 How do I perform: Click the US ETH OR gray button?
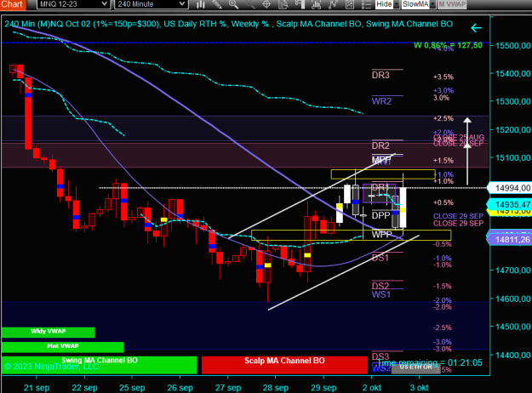coord(415,368)
